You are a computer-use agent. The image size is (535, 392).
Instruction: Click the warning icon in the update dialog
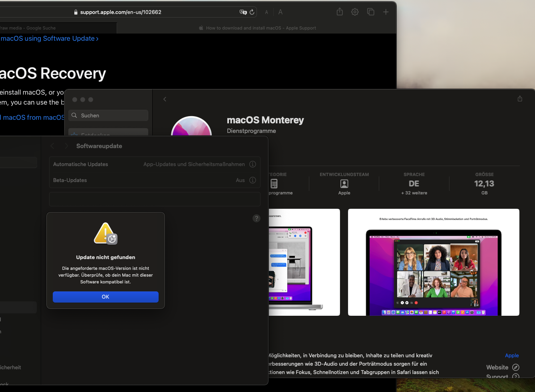tap(105, 234)
